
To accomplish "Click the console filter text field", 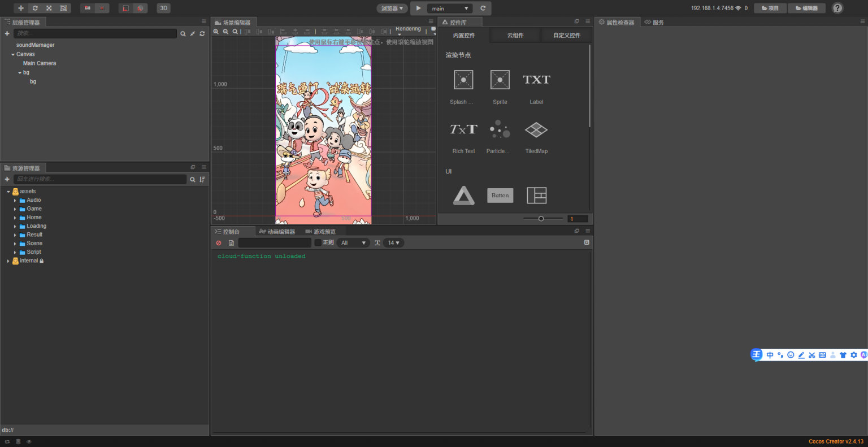I will [x=275, y=243].
